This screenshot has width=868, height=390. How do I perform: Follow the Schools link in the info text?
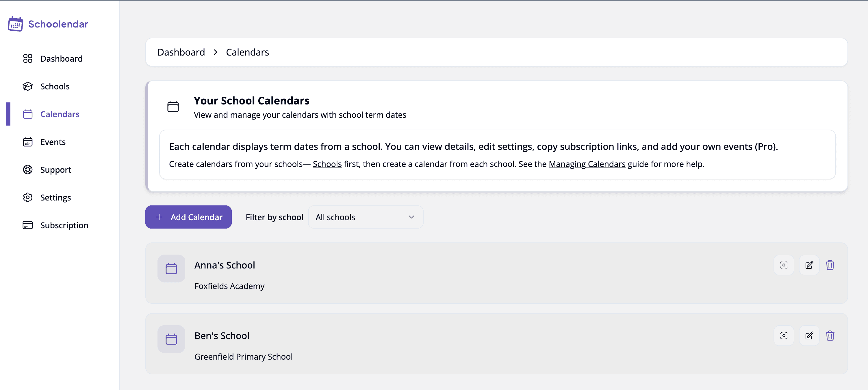tap(327, 164)
